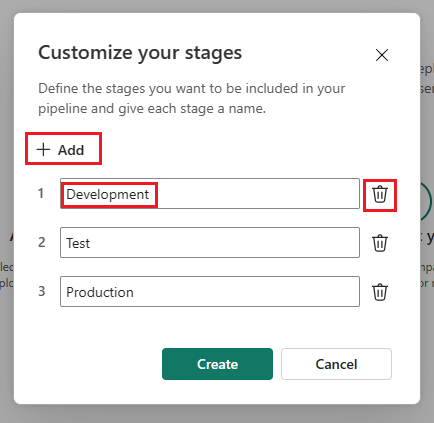Viewport: 434px width, 423px height.
Task: Select the Test stage name field
Action: pos(210,243)
